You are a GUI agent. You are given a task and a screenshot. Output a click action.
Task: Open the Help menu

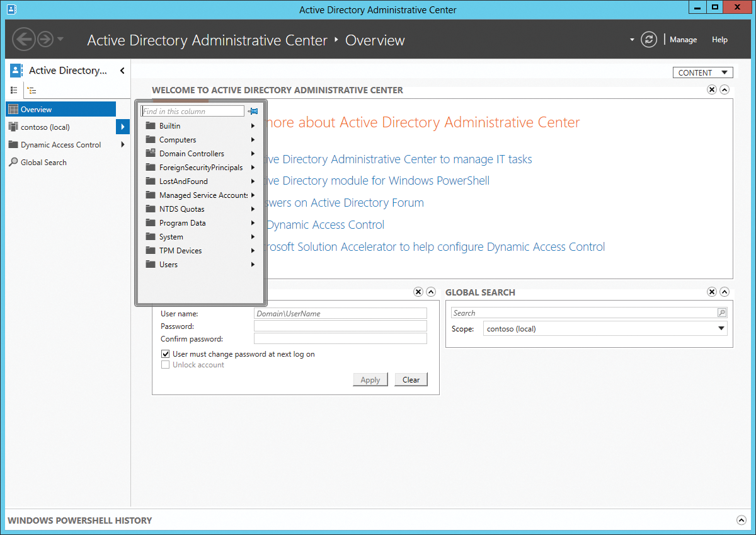pos(719,39)
